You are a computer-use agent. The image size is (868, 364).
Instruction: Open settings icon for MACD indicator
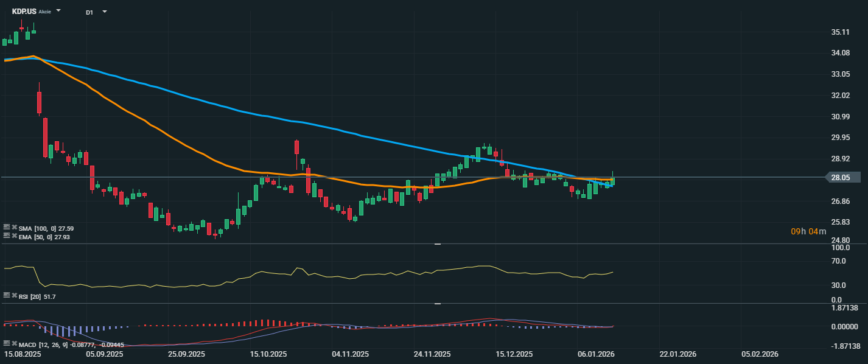click(x=7, y=344)
